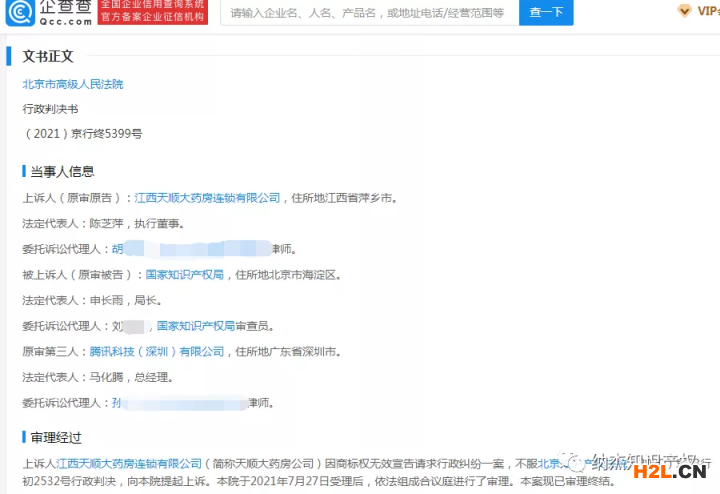Click attorney name link starting with 孙
720x494 pixels.
(117, 403)
